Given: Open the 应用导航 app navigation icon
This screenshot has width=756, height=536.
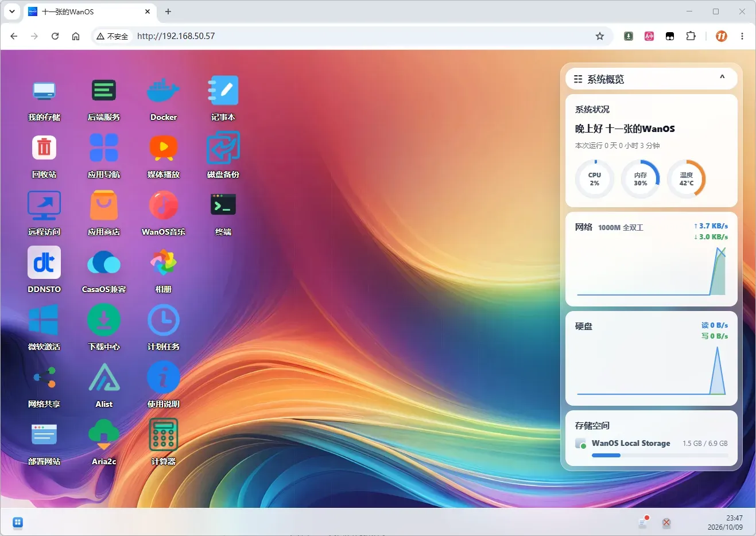Looking at the screenshot, I should pyautogui.click(x=104, y=148).
